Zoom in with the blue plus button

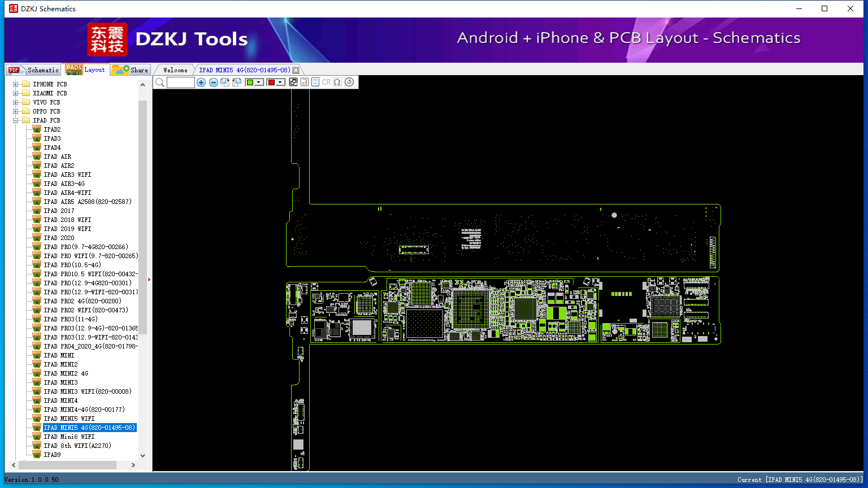[201, 82]
